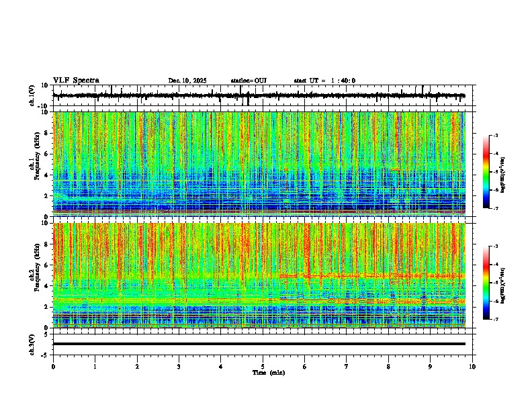Click the ch.1 voltage waveform trace
Screen dimensions: 532x411
tap(259, 95)
